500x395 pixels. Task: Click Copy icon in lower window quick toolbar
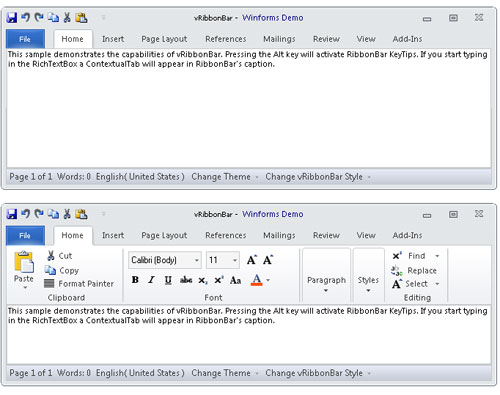pyautogui.click(x=53, y=214)
